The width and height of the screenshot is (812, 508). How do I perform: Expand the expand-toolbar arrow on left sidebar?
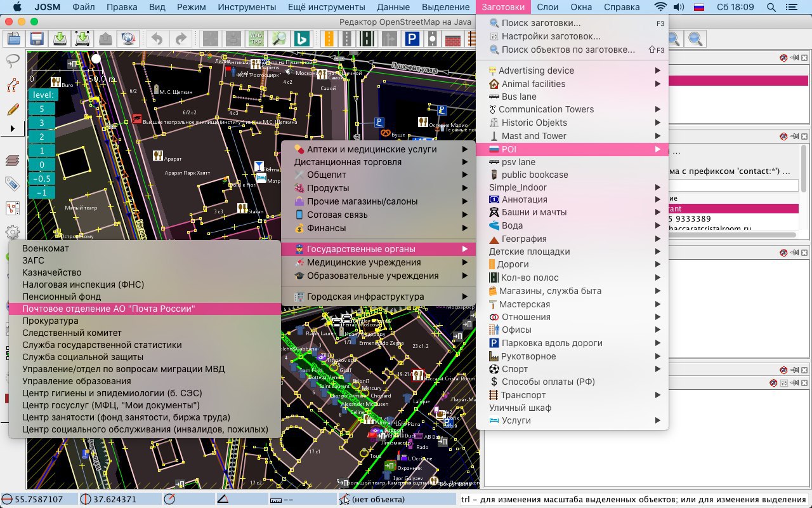tap(12, 129)
